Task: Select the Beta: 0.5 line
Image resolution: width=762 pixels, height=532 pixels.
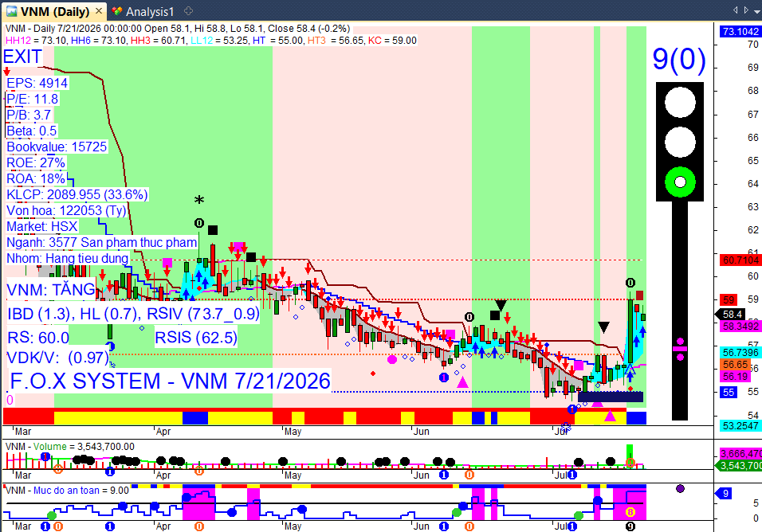Action: coord(32,131)
